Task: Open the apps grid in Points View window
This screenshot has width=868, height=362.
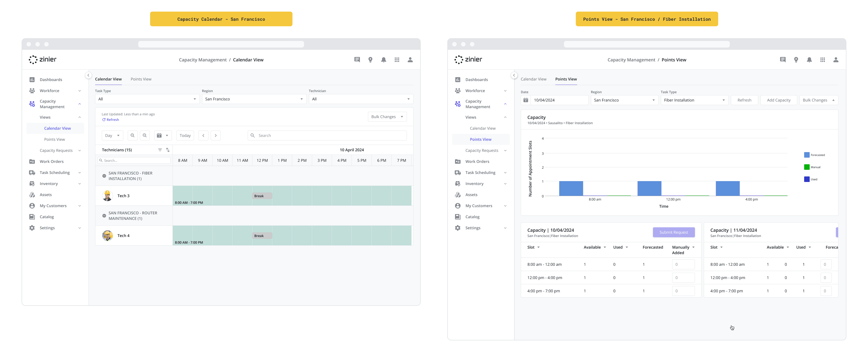Action: [x=822, y=60]
